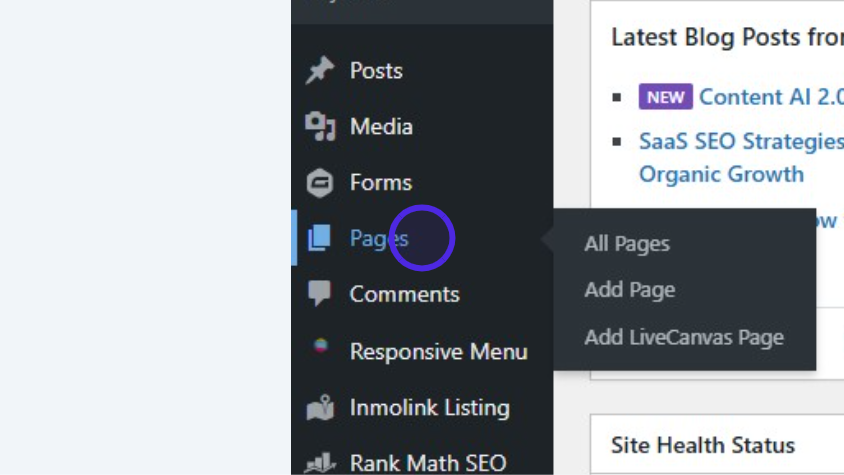Click the Forms icon
844x475 pixels.
pos(320,183)
